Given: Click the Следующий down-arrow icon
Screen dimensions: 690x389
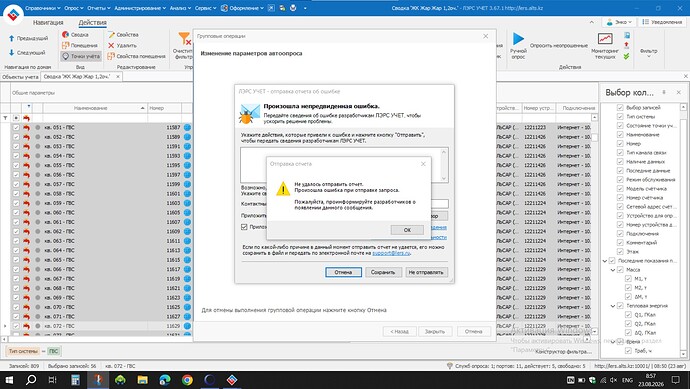Looking at the screenshot, I should coord(11,52).
